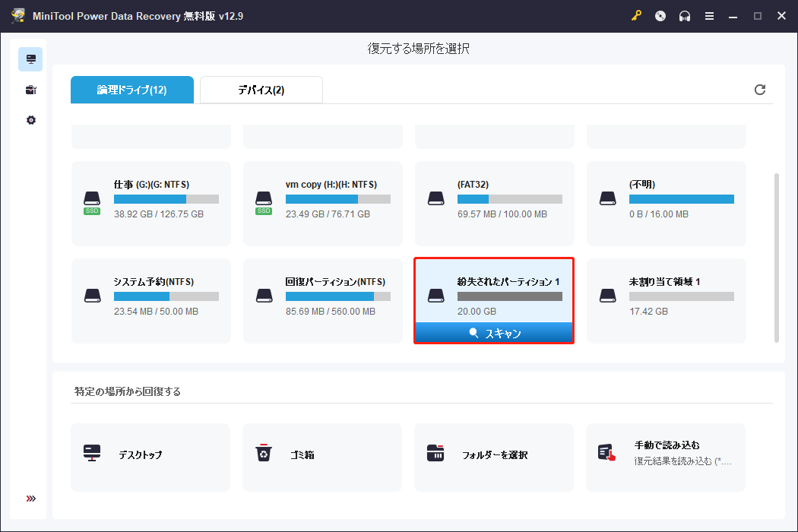The image size is (798, 532).
Task: Click the 17.42 GB size text
Action: pyautogui.click(x=648, y=312)
